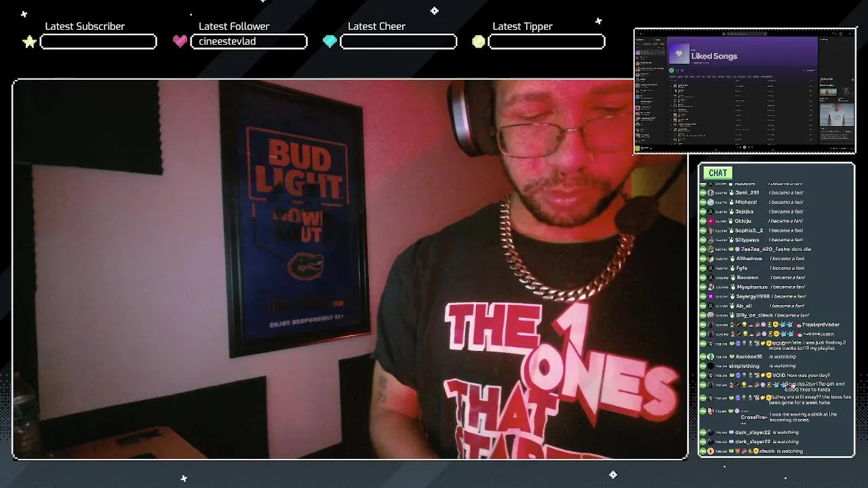Click the now-playing artist photo in Spotify's right panel
Screen dimensions: 868x488
(836, 114)
